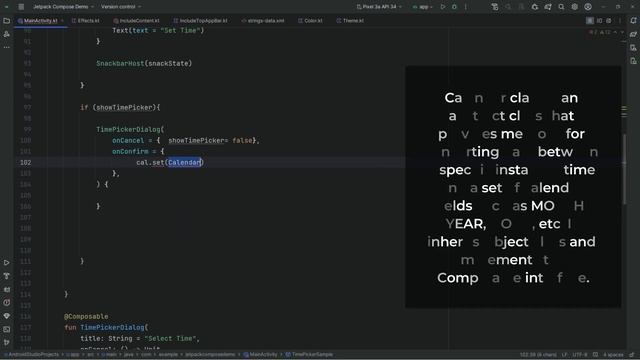Click the MainActivity breadcrumb in status bar
Viewport: 640px width, 360px height.
[260, 355]
